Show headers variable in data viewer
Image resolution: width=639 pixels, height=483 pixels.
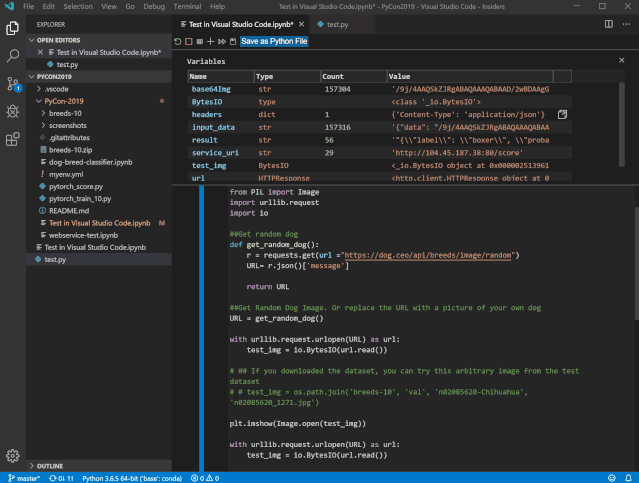[x=562, y=115]
